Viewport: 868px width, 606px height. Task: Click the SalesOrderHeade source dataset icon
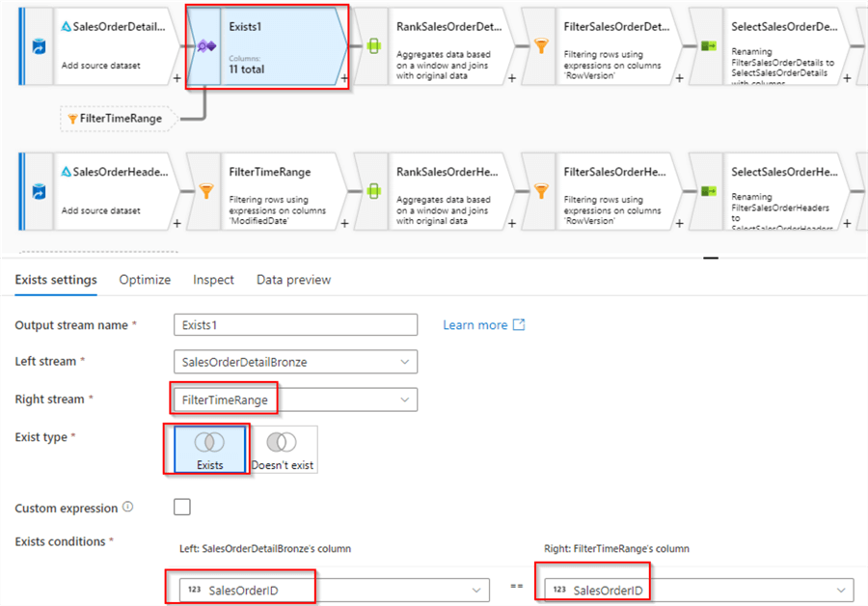click(39, 192)
